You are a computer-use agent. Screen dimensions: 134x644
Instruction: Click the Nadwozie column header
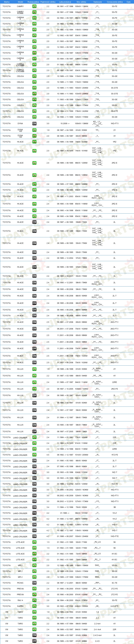pos(98,2)
